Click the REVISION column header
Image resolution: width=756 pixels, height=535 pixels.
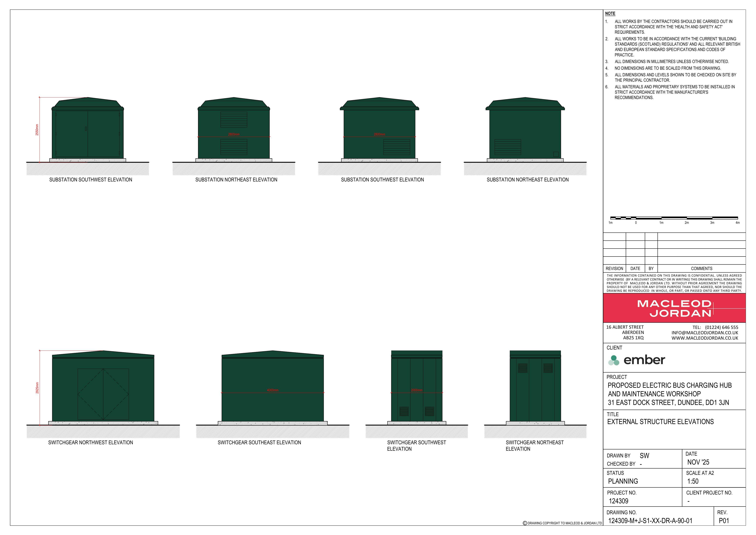tap(614, 269)
